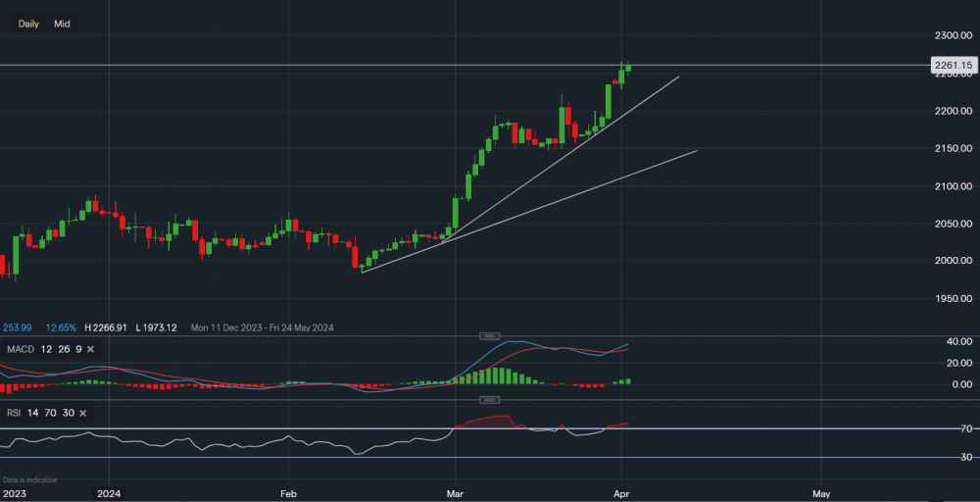Click the MACD period value 12
This screenshot has height=502, width=980.
click(45, 349)
